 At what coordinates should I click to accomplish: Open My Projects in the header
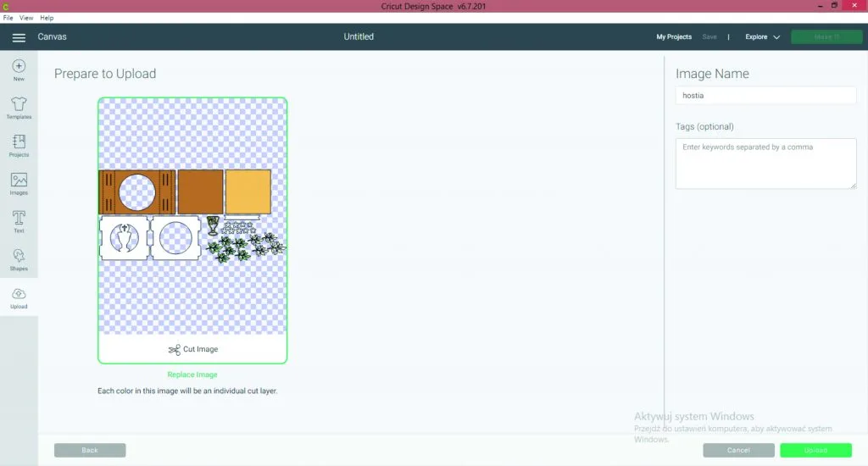click(674, 37)
